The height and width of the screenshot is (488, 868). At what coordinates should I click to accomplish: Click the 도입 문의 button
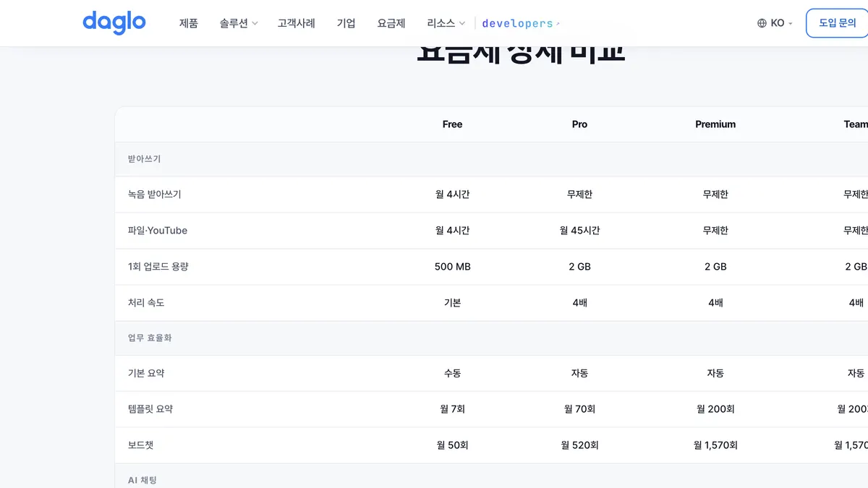pos(837,23)
